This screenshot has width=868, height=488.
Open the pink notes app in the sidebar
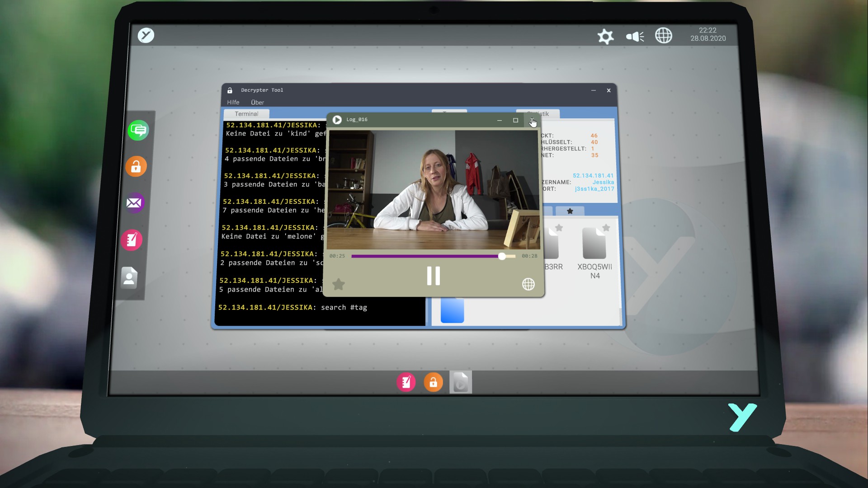(132, 240)
